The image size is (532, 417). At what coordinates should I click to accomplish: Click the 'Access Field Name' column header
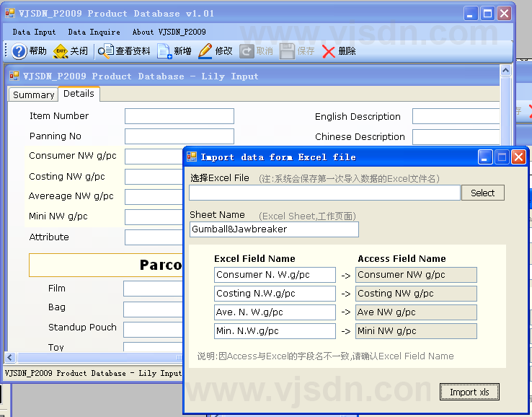402,259
